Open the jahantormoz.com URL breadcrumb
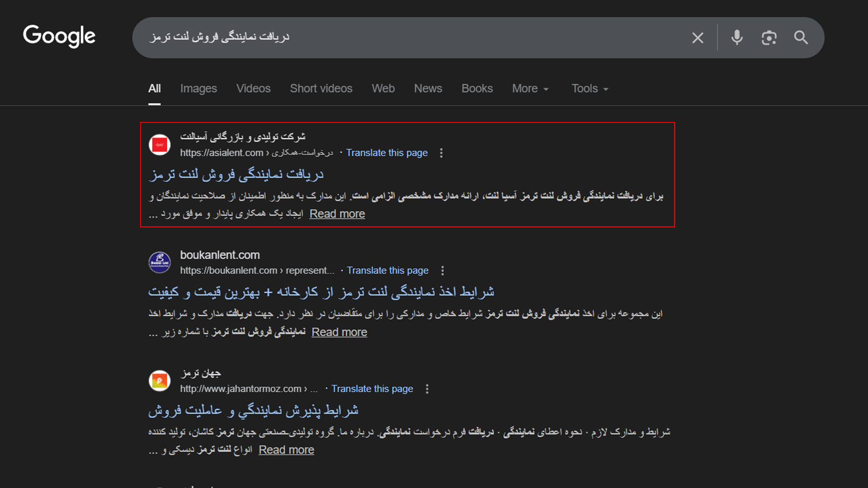 click(x=249, y=389)
